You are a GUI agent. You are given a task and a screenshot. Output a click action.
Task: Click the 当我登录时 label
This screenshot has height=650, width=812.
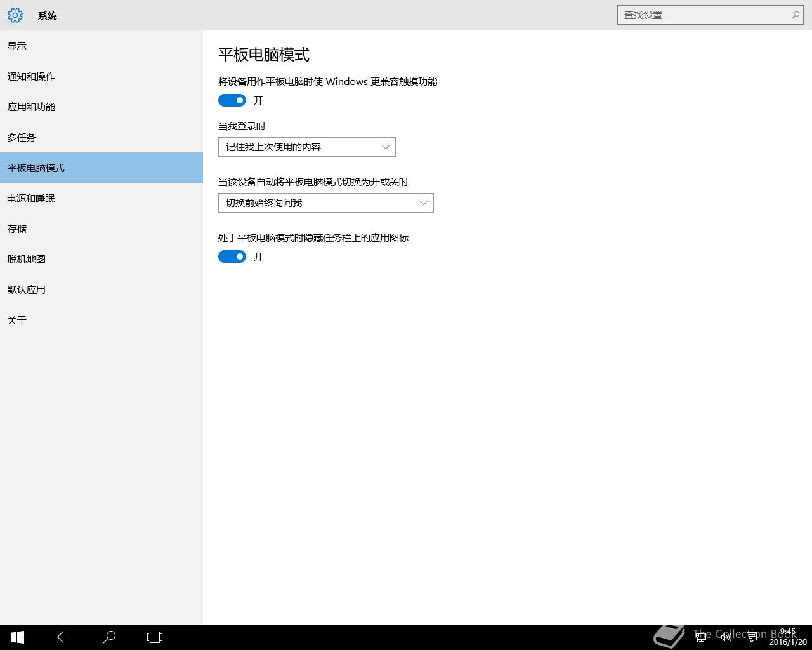click(x=242, y=126)
